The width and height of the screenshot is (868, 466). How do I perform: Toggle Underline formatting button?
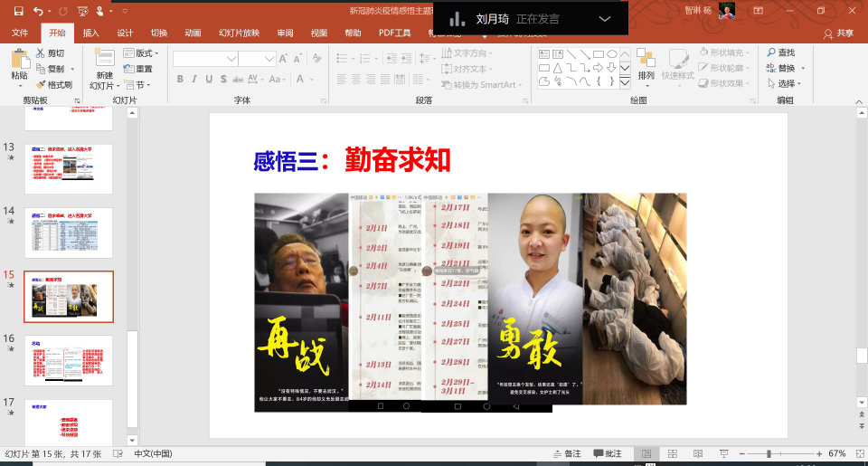coord(209,80)
